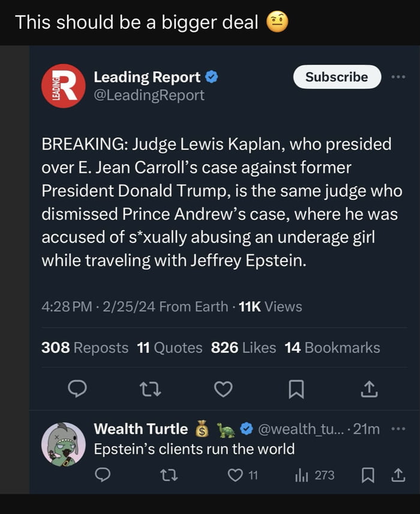Screen dimensions: 420x514
Task: Reply to the Leading Report post
Action: [77, 390]
